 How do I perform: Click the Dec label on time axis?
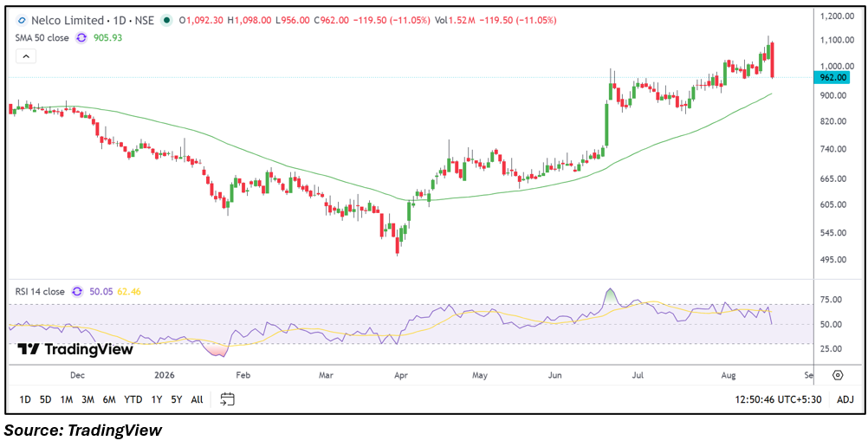click(x=77, y=375)
